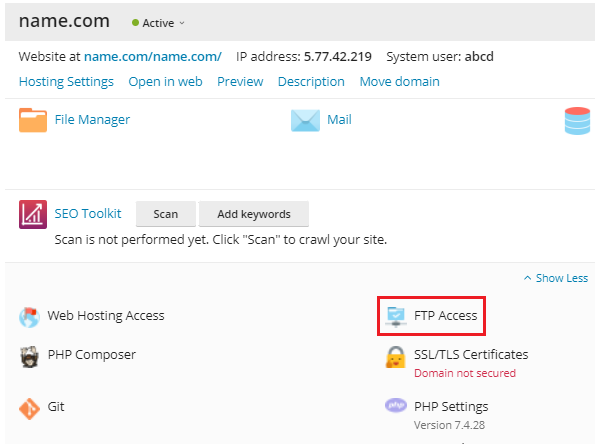Open PHP Composer label
The height and width of the screenshot is (445, 601).
pos(92,355)
